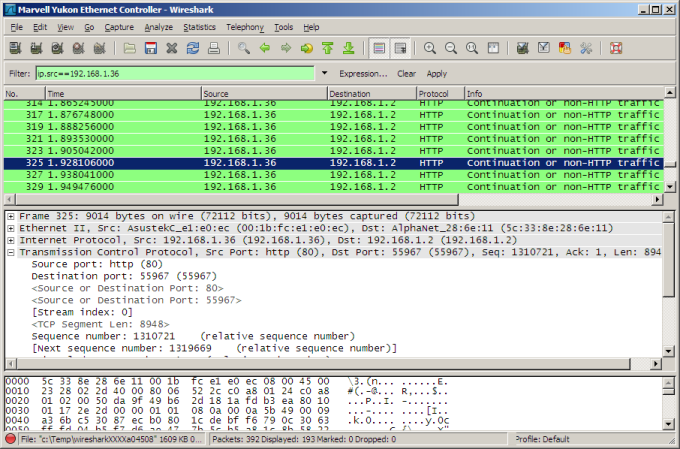Expand the Frame 325 tree node

coord(11,216)
